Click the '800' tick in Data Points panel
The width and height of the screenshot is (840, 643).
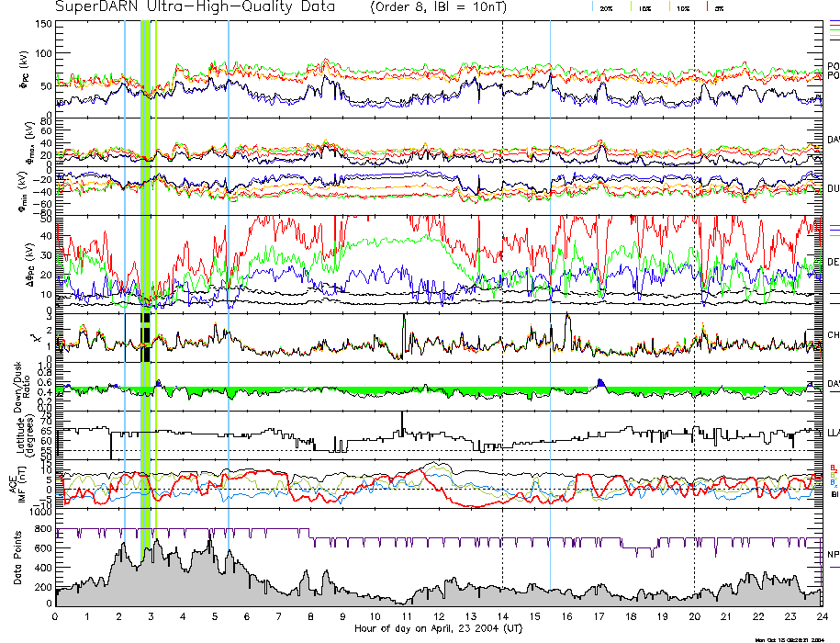[44, 529]
